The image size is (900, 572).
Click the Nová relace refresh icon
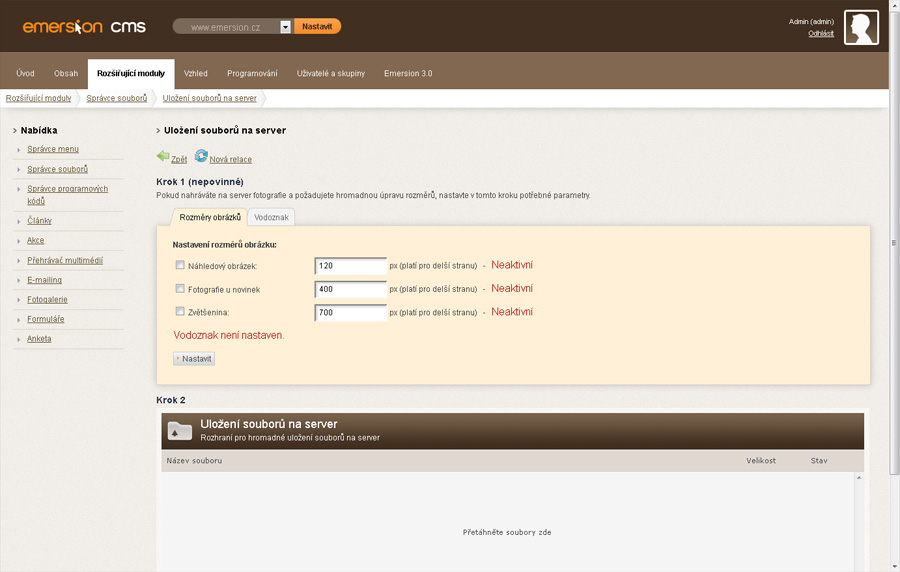(201, 156)
